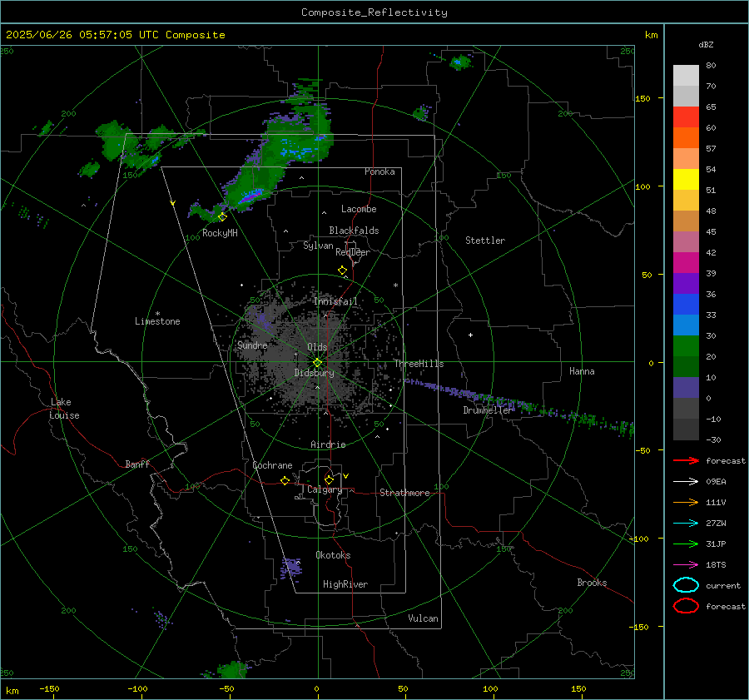Click the dBZ legend heading

pos(706,44)
